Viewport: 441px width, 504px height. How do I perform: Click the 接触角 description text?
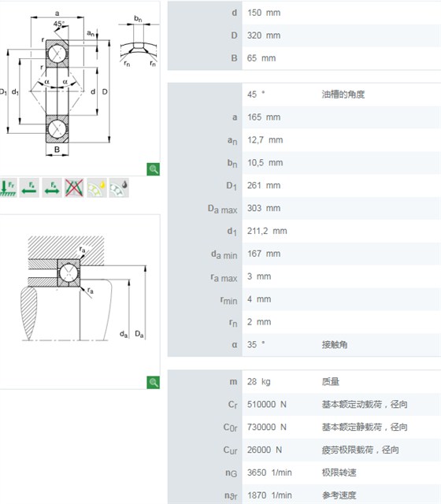(x=334, y=345)
